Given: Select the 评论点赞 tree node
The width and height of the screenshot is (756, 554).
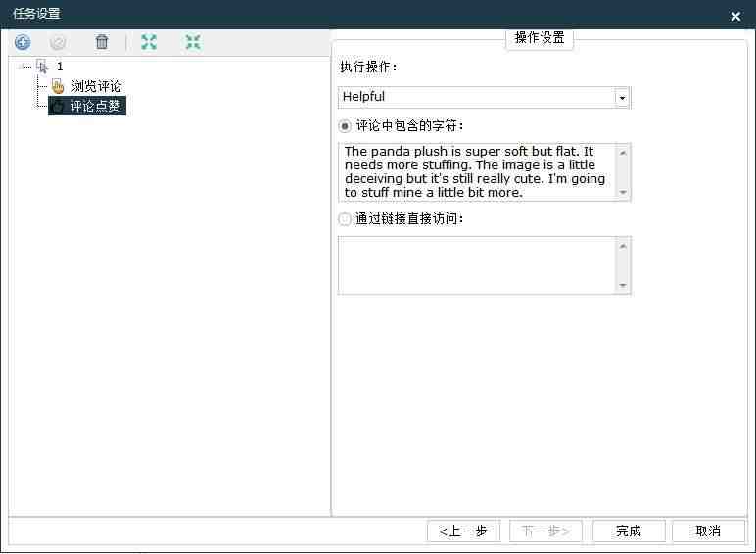Looking at the screenshot, I should point(95,106).
